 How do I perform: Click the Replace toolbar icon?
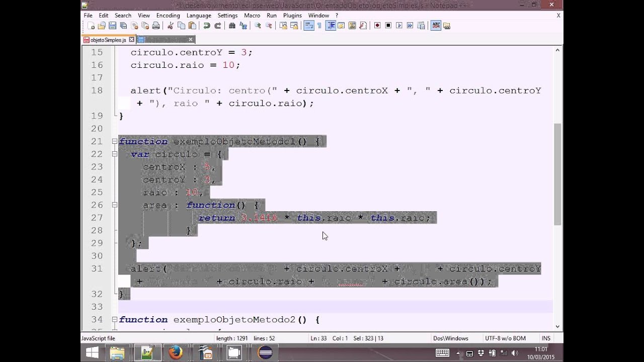[x=243, y=26]
